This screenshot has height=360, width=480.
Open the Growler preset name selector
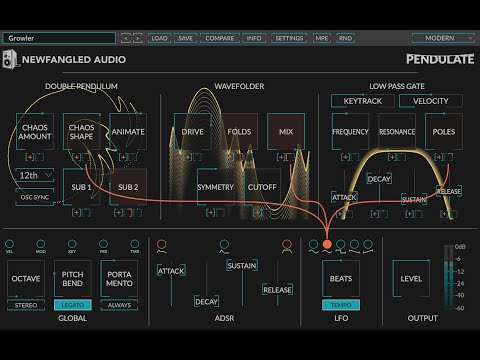click(x=59, y=38)
